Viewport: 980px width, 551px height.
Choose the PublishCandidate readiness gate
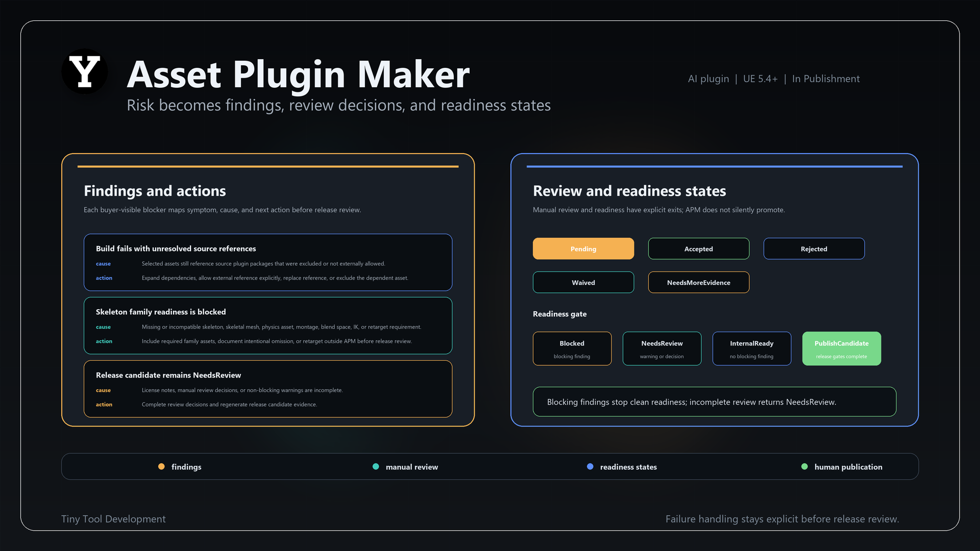point(842,348)
